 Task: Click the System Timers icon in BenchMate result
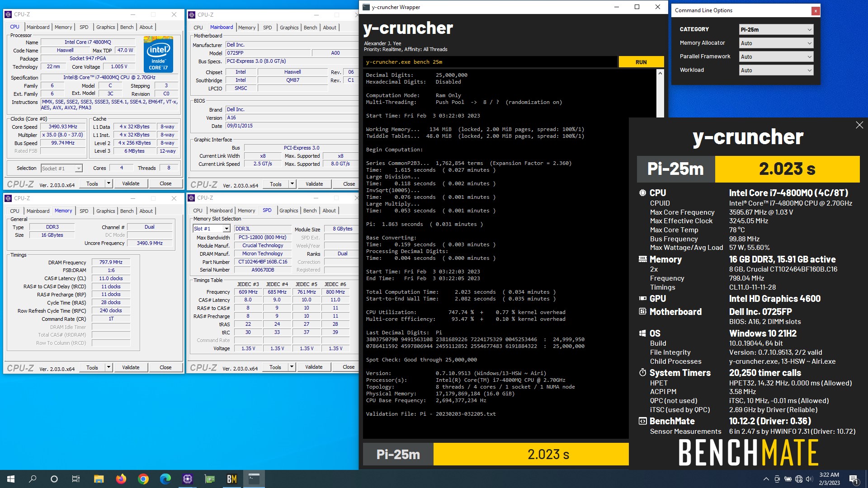click(x=642, y=372)
